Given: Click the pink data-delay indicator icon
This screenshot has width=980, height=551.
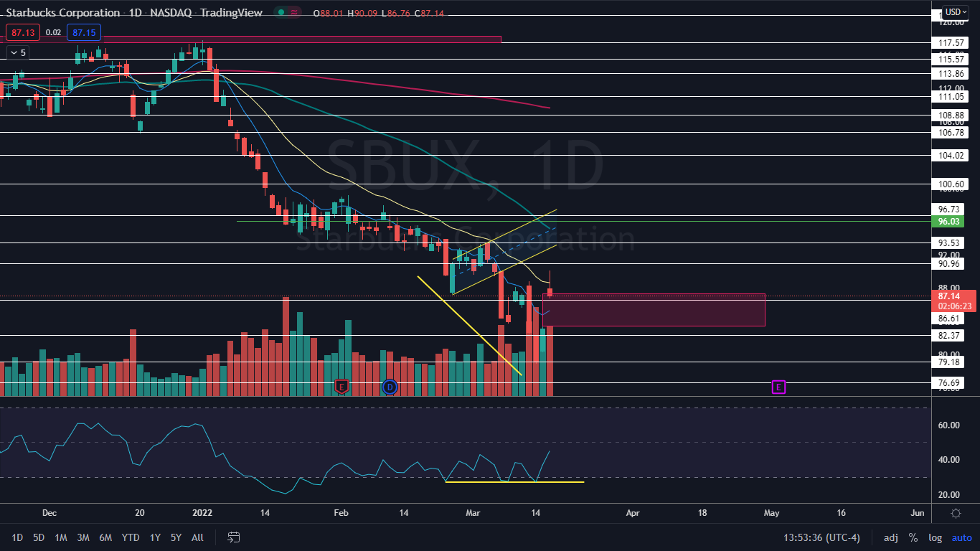Looking at the screenshot, I should pyautogui.click(x=296, y=13).
